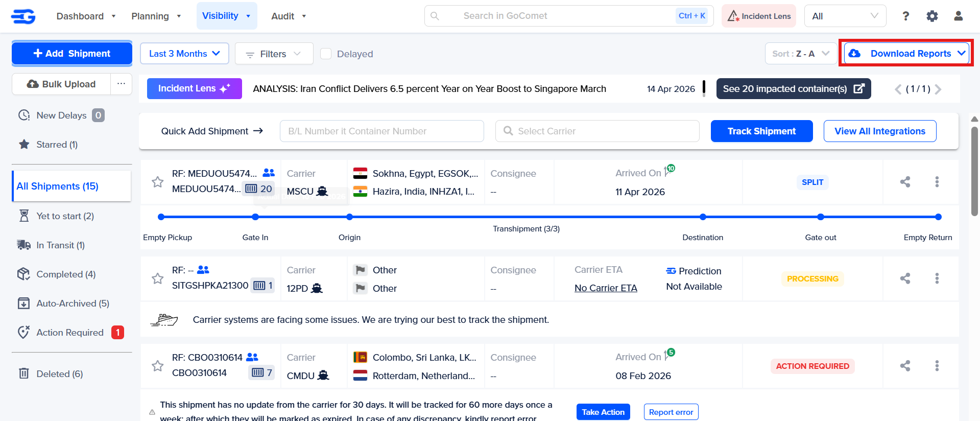The height and width of the screenshot is (421, 980).
Task: Open the Audit menu
Action: pos(289,16)
